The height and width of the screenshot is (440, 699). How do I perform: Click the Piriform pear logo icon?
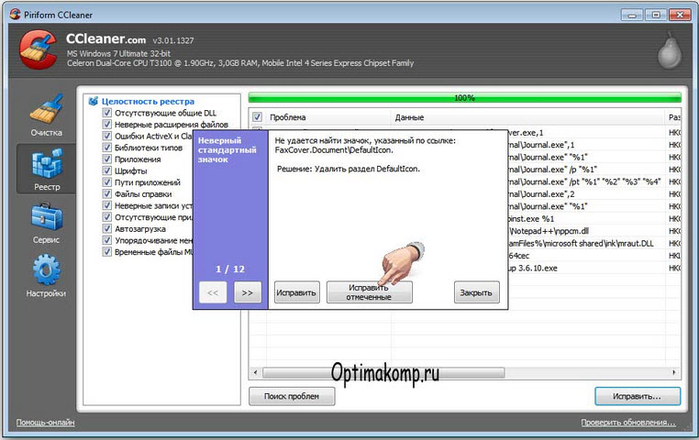pos(670,51)
